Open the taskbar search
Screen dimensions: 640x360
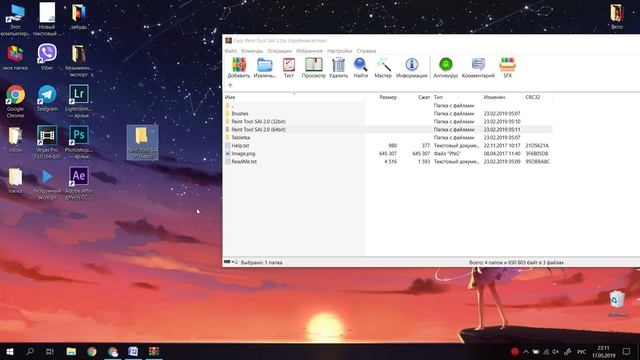click(30, 351)
